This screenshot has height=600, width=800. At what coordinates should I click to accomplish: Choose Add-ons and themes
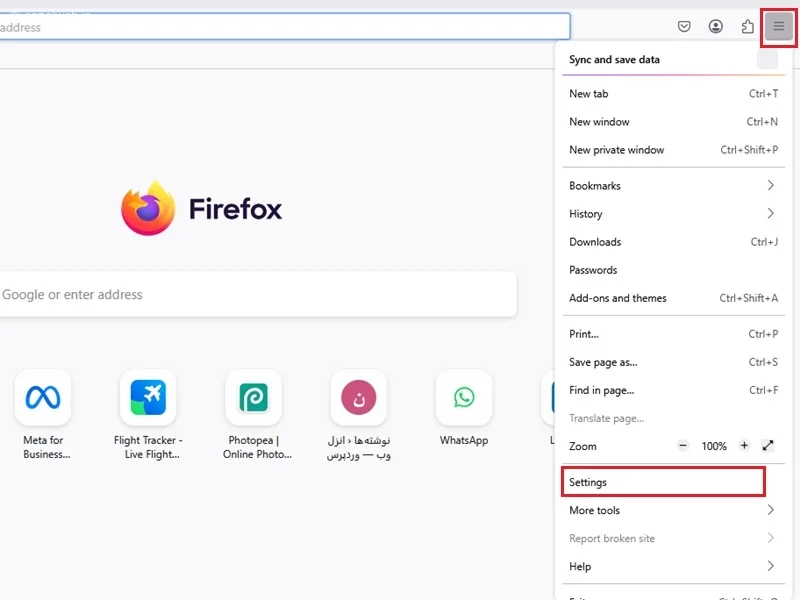[x=618, y=298]
